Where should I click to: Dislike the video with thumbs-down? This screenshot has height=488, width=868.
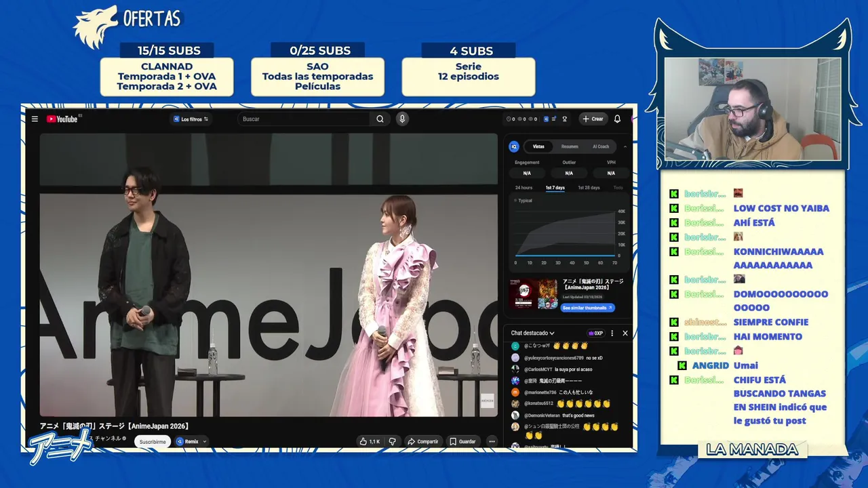(392, 441)
